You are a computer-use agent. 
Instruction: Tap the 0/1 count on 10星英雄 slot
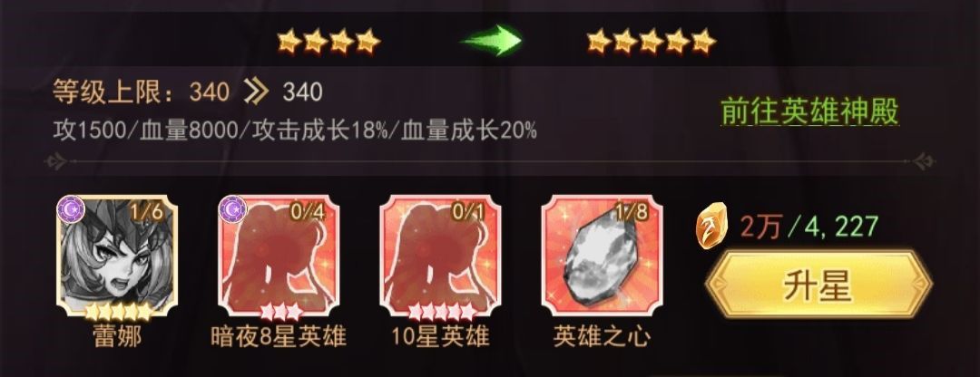click(x=469, y=211)
